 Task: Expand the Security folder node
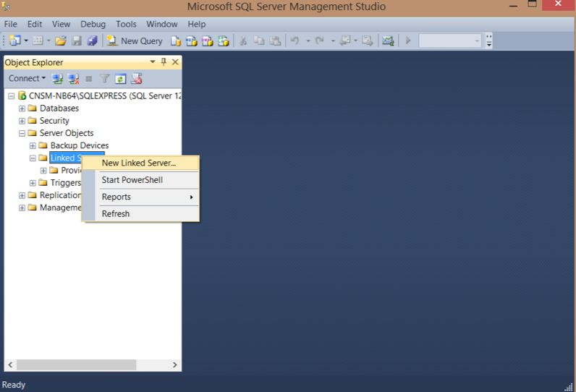tap(22, 121)
